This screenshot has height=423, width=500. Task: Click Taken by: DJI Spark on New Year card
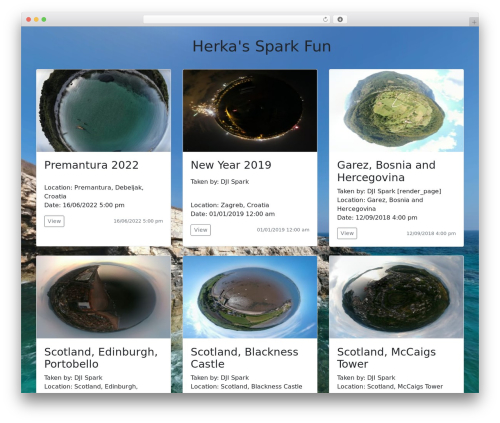[220, 182]
